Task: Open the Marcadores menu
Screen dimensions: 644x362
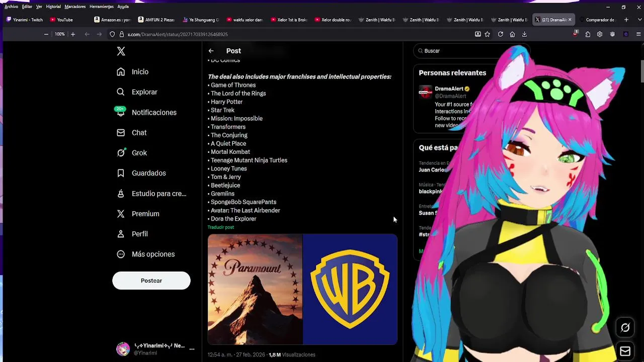Action: [75, 7]
